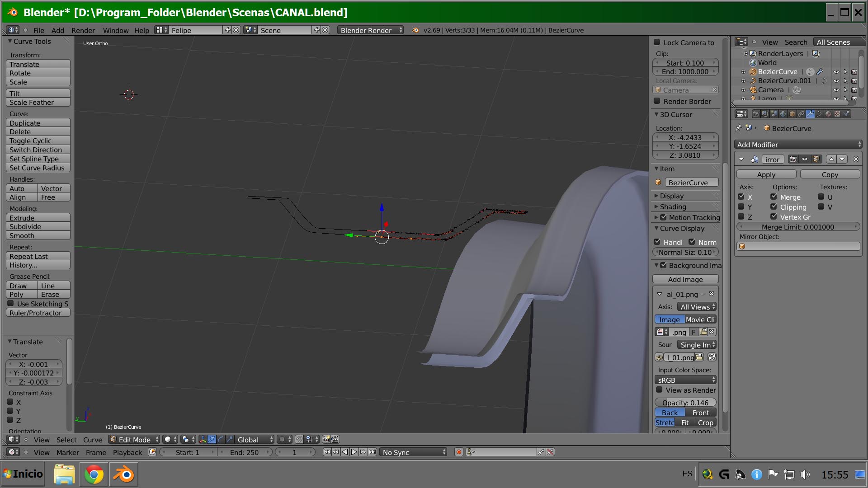Open the Edit Mode selector dropdown
This screenshot has width=868, height=488.
(135, 439)
